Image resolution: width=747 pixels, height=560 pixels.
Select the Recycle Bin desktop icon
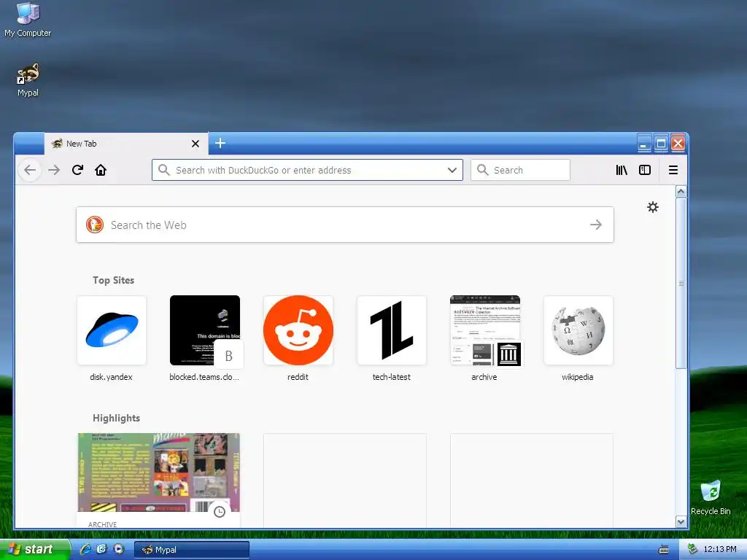[x=711, y=497]
